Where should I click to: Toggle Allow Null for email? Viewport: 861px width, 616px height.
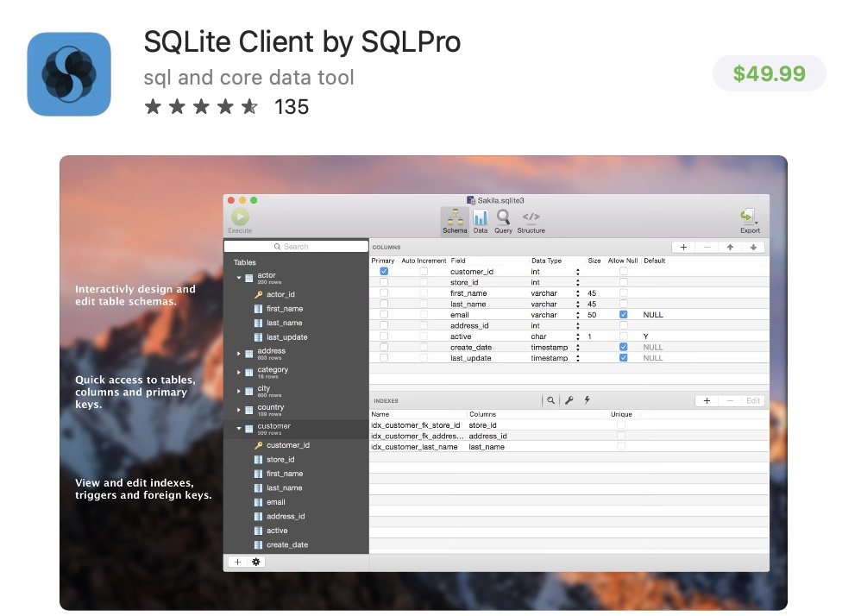click(x=623, y=315)
